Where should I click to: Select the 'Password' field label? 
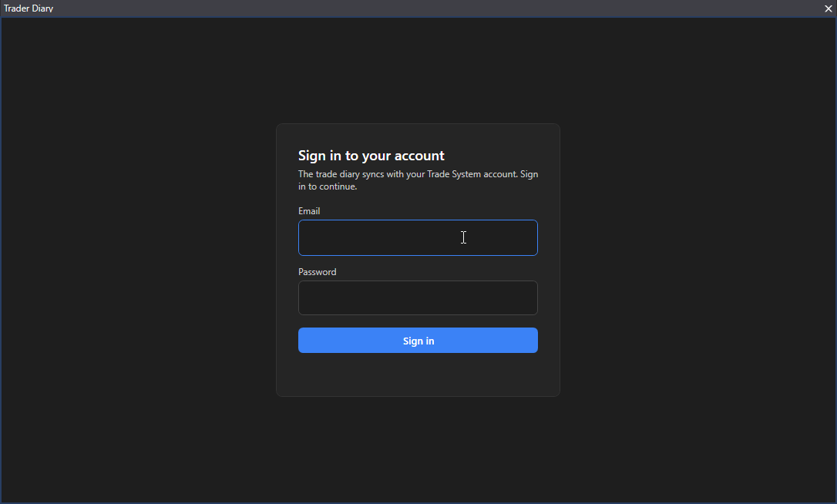click(317, 272)
